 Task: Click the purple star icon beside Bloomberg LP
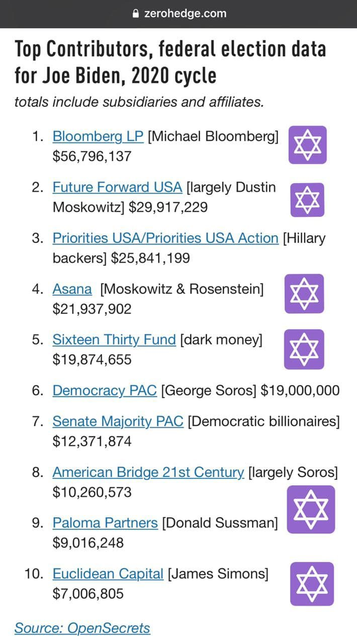307,145
